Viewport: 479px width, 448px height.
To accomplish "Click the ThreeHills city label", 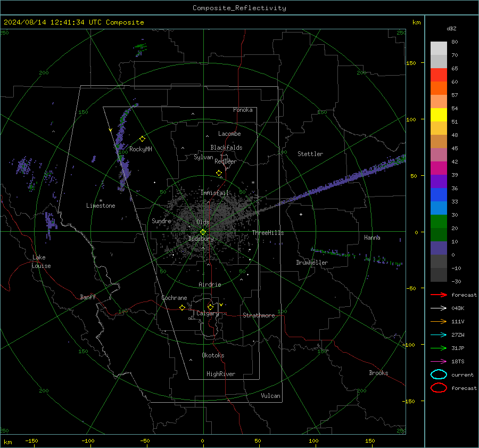I will pos(268,233).
